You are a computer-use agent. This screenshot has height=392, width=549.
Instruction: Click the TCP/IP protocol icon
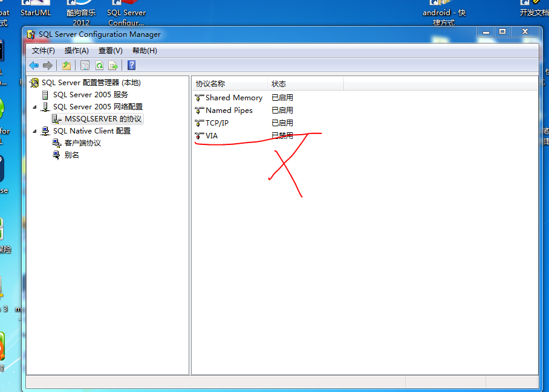tap(200, 123)
